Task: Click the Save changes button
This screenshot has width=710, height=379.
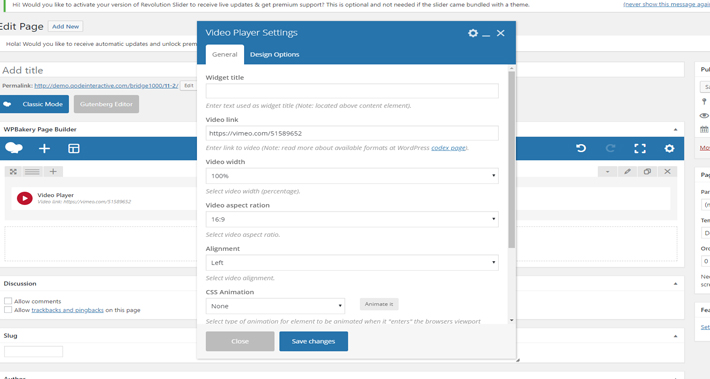Action: pos(313,341)
